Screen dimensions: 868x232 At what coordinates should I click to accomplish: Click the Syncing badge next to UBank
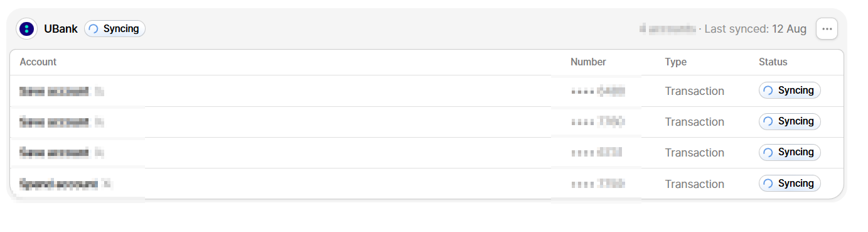pos(115,29)
